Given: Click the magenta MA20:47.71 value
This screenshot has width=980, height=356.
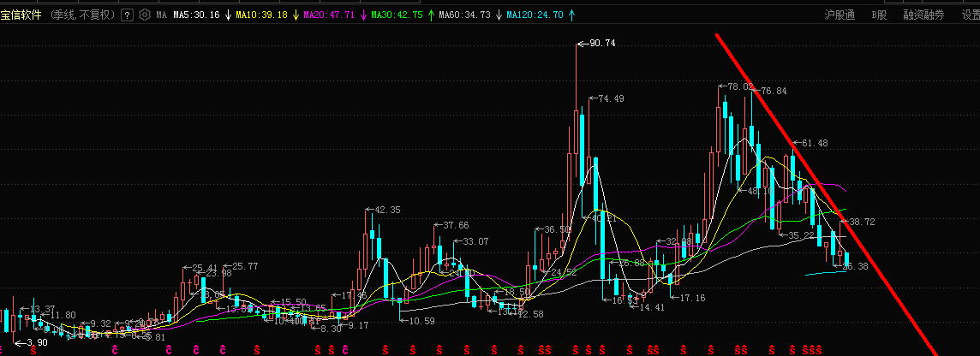Looking at the screenshot, I should [329, 15].
